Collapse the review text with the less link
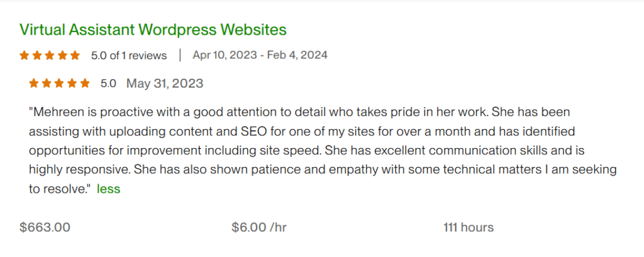 pos(108,188)
